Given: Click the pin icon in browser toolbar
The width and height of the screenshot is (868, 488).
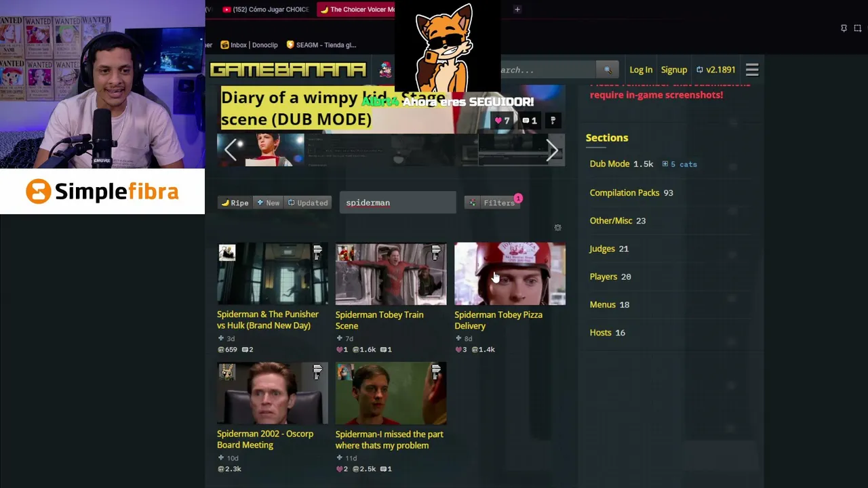Looking at the screenshot, I should click(x=844, y=28).
